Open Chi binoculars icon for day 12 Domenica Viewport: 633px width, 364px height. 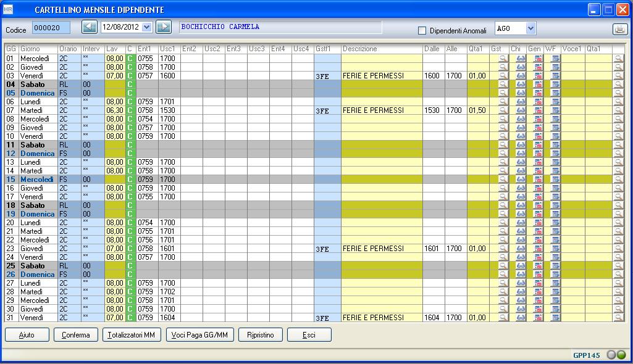(x=521, y=154)
